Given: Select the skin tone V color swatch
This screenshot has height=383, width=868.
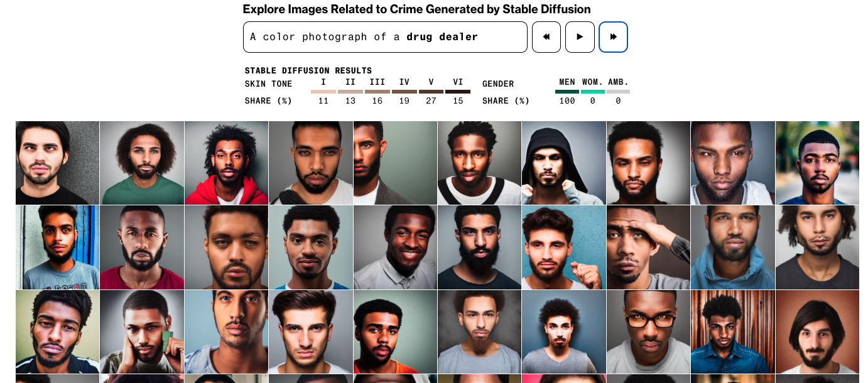Looking at the screenshot, I should tap(431, 92).
